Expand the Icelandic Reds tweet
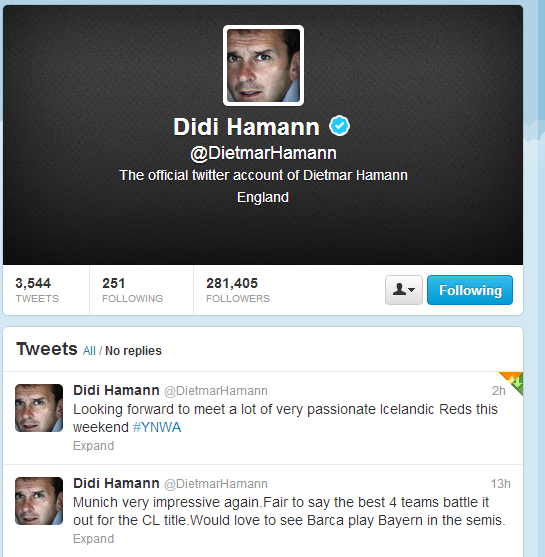This screenshot has width=545, height=557. click(93, 446)
